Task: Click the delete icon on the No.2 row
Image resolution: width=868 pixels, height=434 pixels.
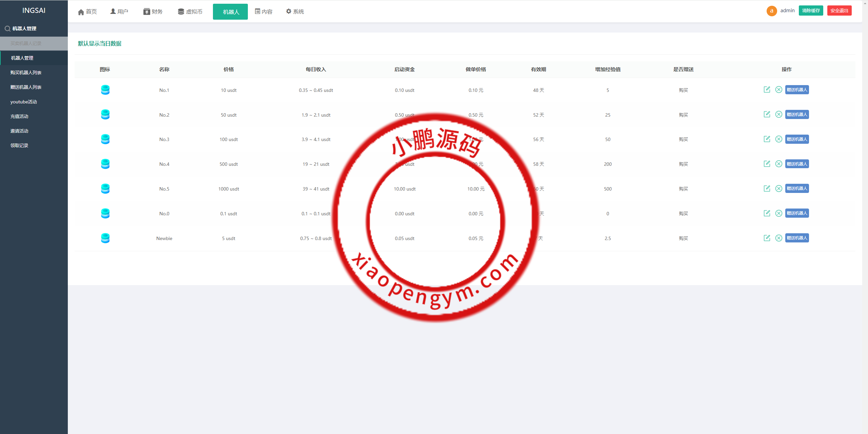Action: click(778, 115)
